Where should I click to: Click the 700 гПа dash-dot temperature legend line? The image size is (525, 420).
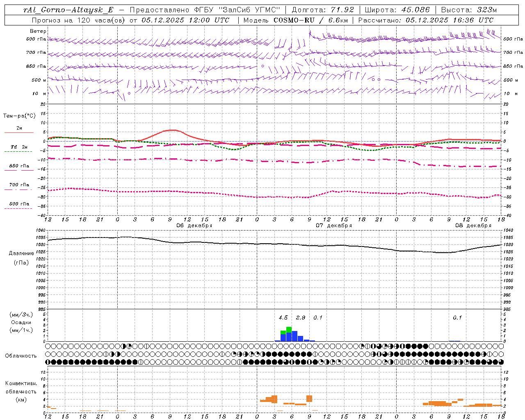[19, 189]
